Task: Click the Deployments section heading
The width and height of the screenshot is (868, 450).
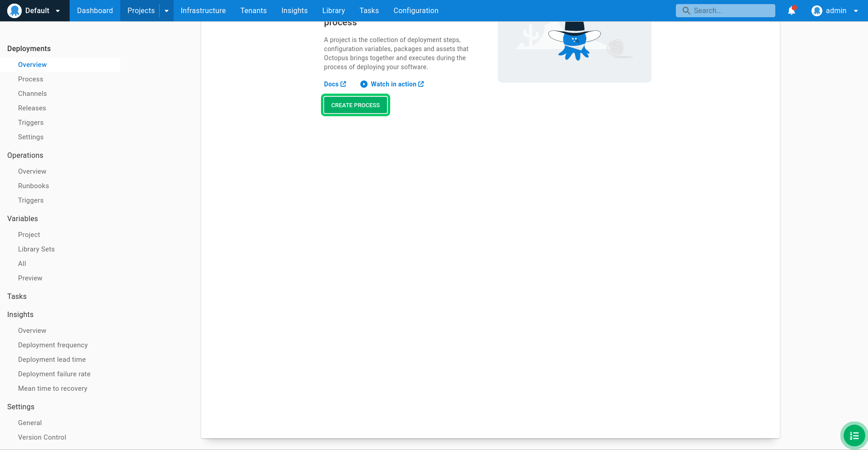Action: point(29,48)
